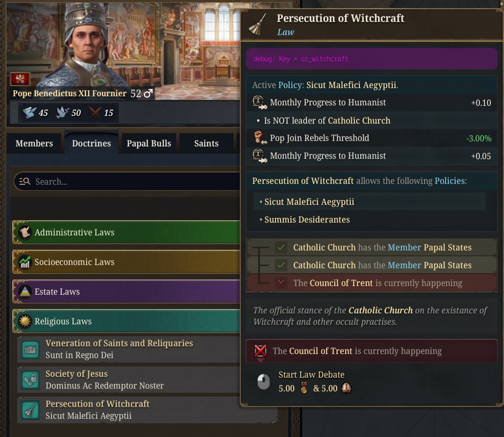Click the search magnifier icon

(25, 182)
